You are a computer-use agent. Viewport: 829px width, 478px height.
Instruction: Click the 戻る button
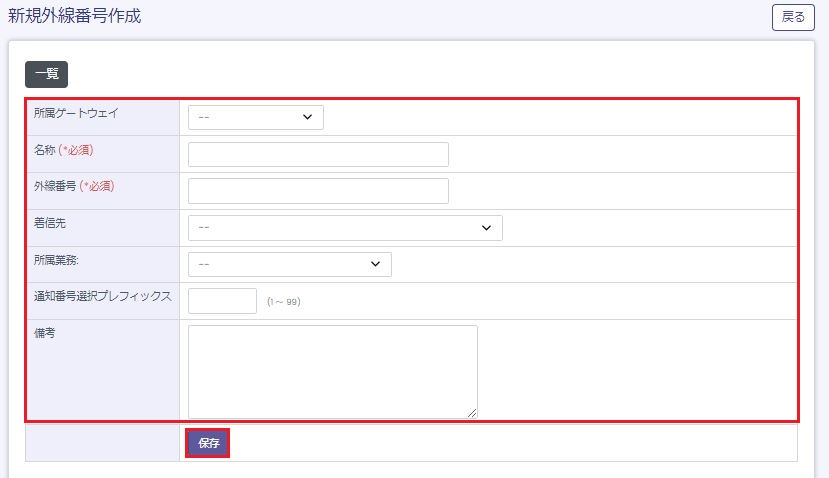point(792,17)
